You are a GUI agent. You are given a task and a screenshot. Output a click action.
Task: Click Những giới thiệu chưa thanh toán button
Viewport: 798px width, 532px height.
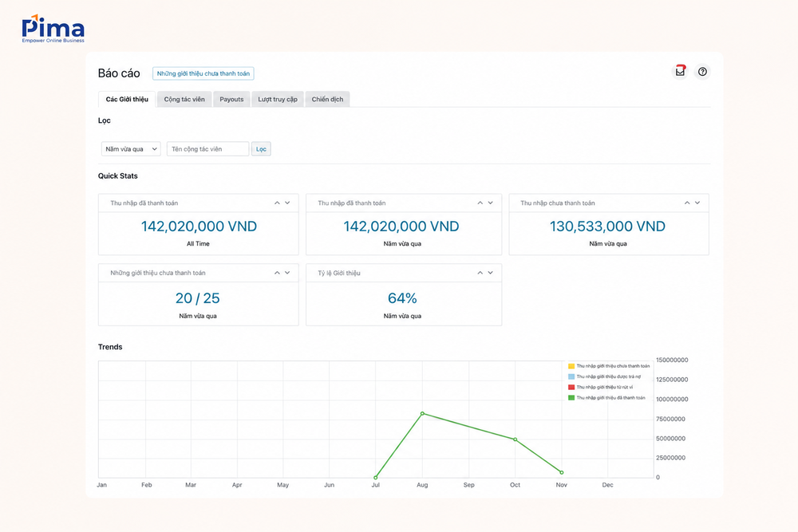[203, 73]
